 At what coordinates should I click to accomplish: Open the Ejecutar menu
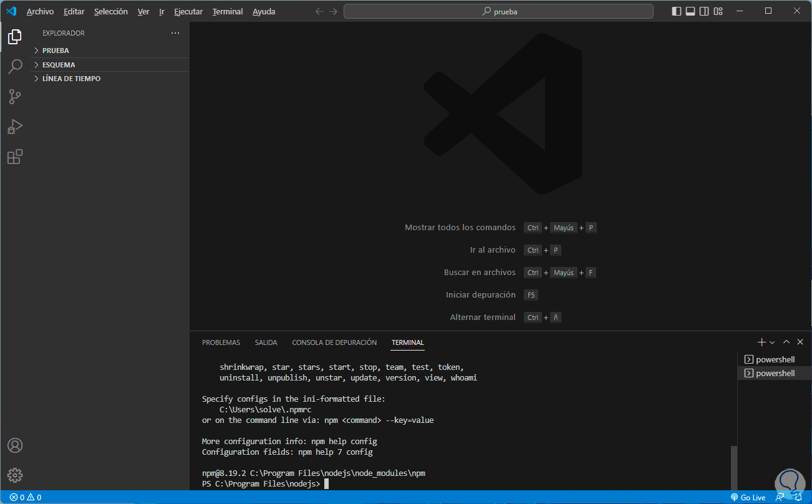click(x=188, y=12)
